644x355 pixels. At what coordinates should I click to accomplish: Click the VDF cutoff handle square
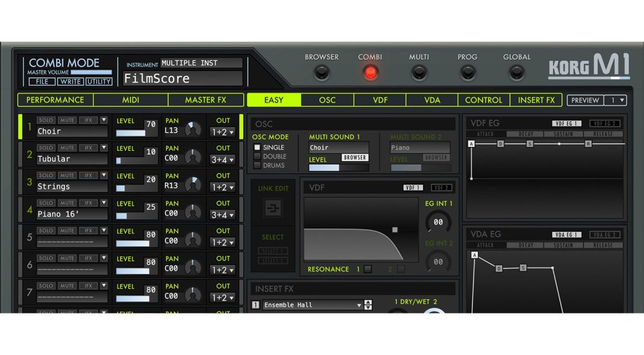395,230
